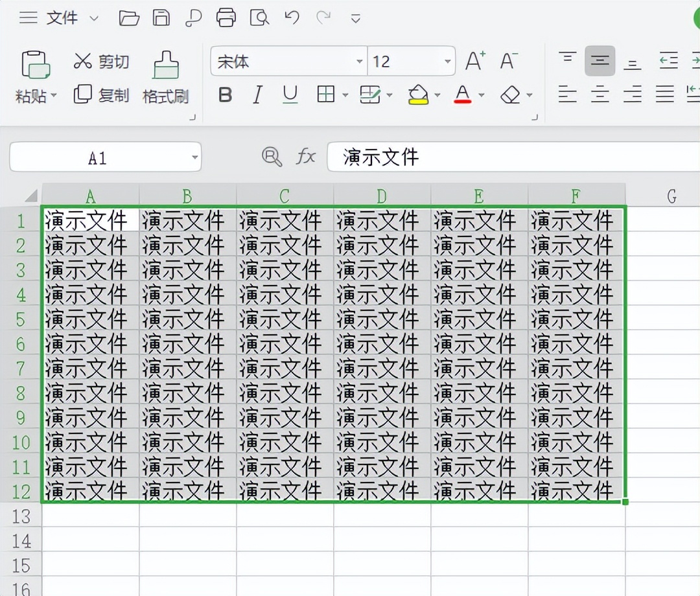The image size is (700, 596).
Task: Toggle bold formatting on the selection
Action: [225, 95]
